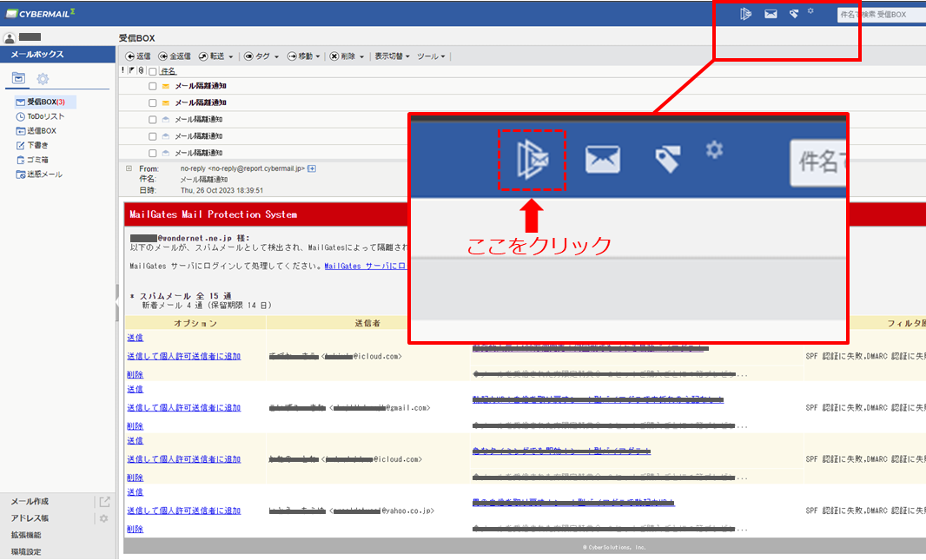Open the 表示切替 dropdown
This screenshot has width=926, height=560.
[392, 56]
